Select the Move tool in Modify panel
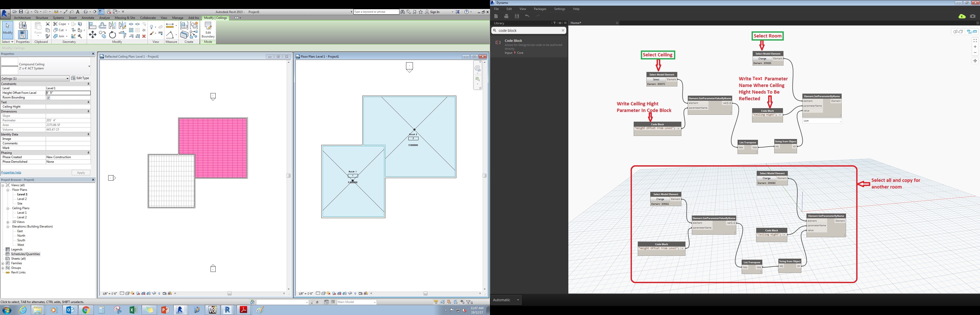 tap(92, 35)
